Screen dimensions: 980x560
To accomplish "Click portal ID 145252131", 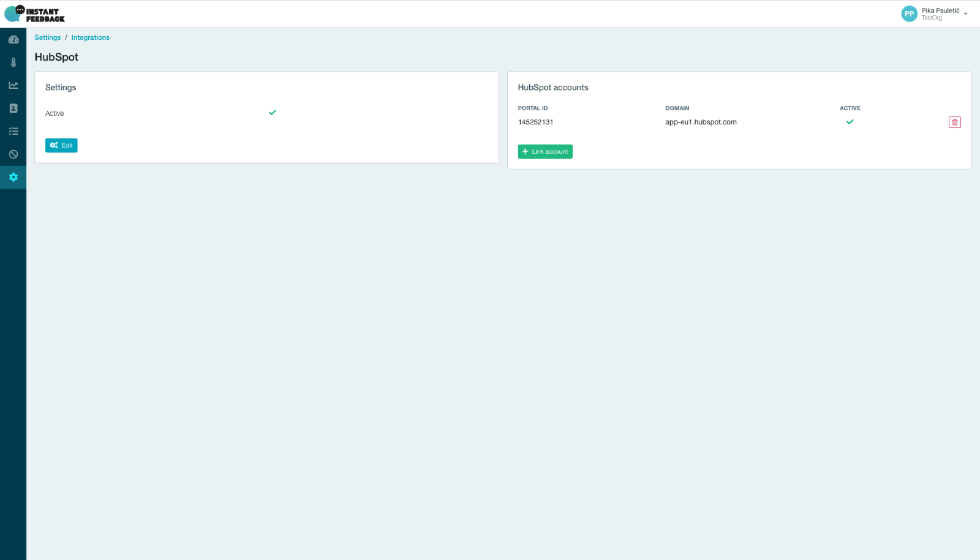I will [536, 122].
